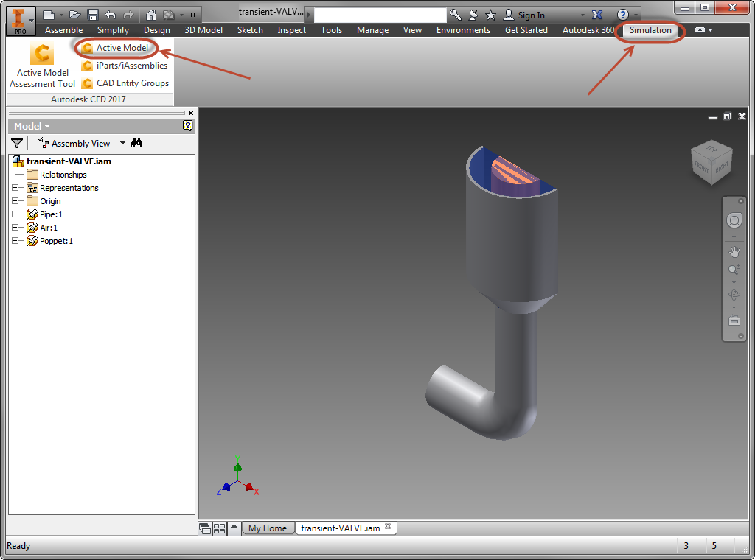Click the search input field in title bar
This screenshot has height=560, width=755.
click(x=380, y=15)
